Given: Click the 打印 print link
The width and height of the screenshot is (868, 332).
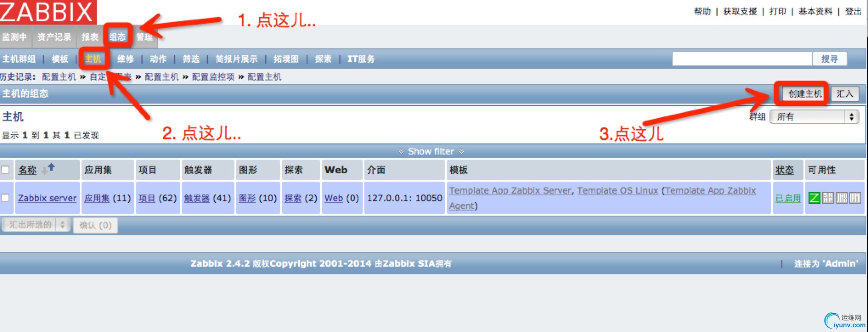Looking at the screenshot, I should tap(778, 11).
